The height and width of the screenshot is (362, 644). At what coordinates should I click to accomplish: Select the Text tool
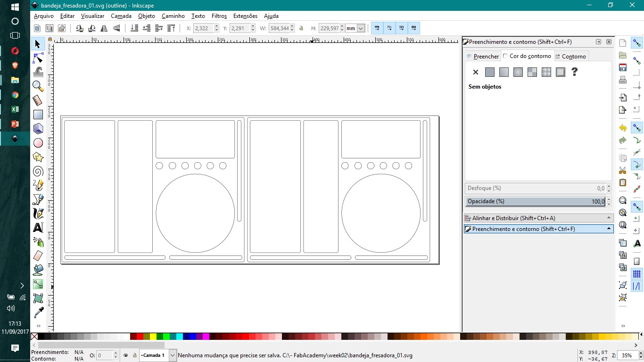pyautogui.click(x=38, y=228)
